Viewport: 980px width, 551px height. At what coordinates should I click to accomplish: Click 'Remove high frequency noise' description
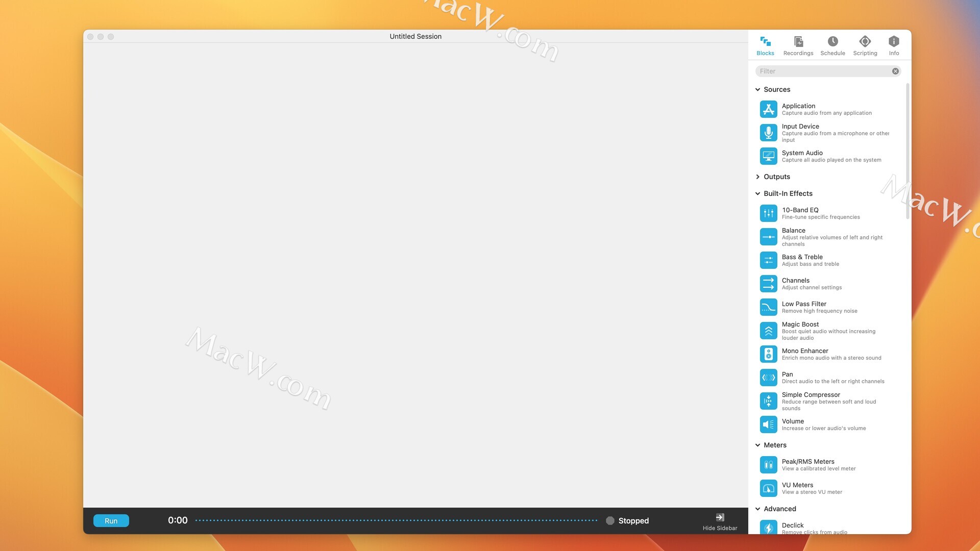click(819, 311)
